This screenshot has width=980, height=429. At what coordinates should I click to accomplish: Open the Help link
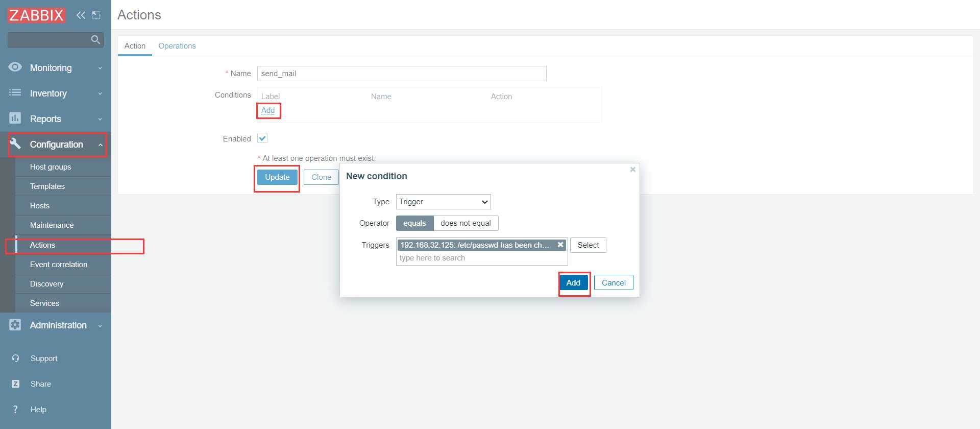38,410
